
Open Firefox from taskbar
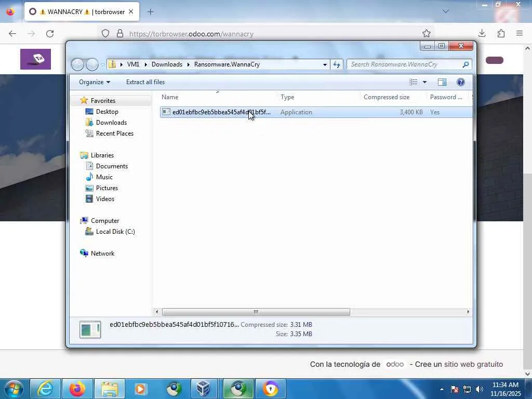pyautogui.click(x=77, y=389)
